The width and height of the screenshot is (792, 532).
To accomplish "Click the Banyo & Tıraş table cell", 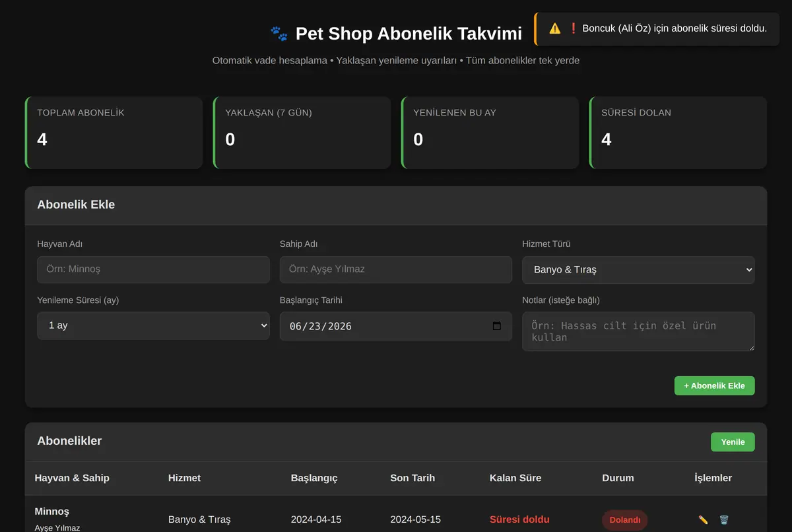I will click(199, 519).
